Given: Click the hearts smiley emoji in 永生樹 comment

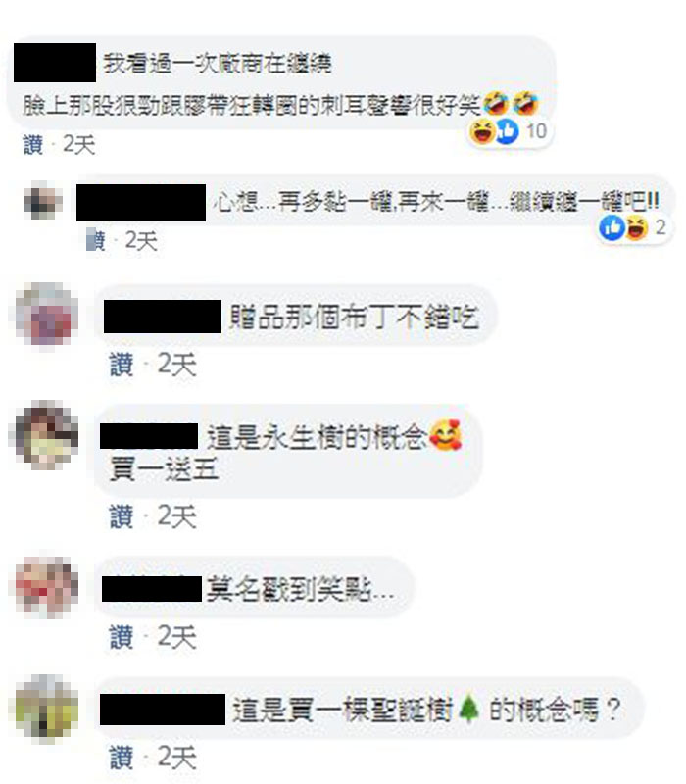Looking at the screenshot, I should (446, 436).
